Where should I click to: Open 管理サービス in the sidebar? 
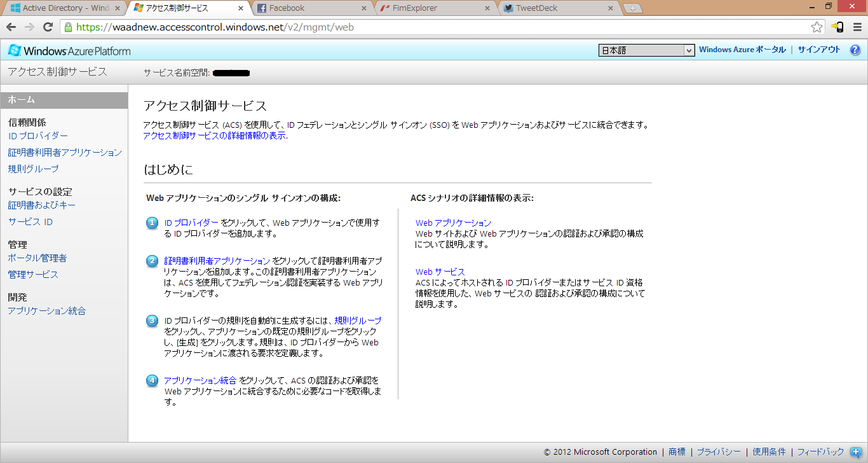(33, 275)
